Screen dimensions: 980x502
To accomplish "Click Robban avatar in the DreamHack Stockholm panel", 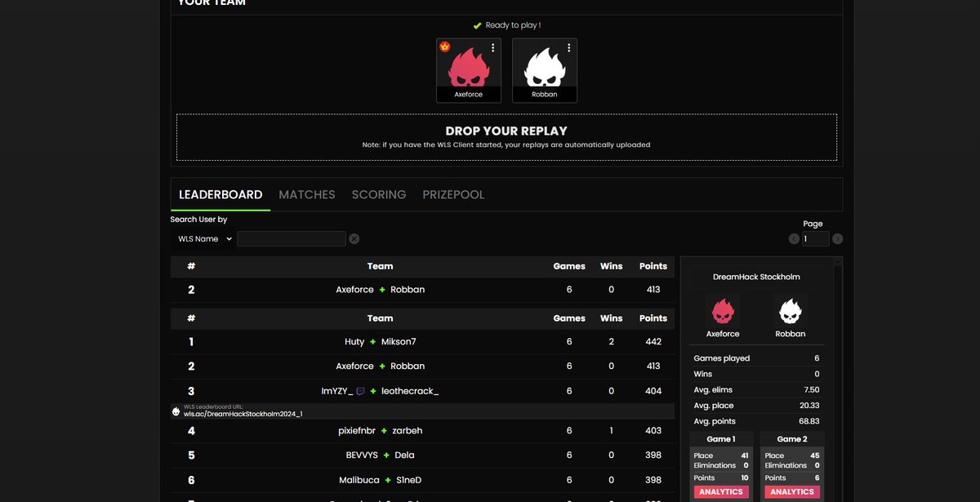I will pos(791,311).
